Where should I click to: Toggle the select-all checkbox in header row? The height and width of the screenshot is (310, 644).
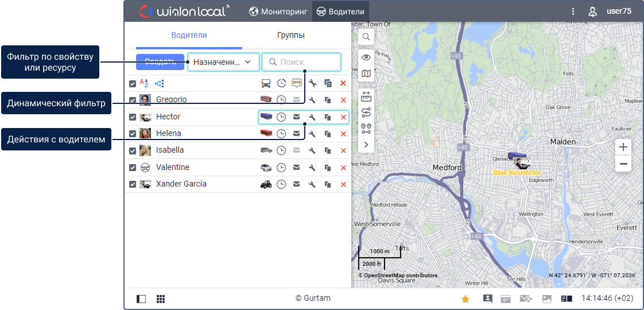(x=133, y=83)
